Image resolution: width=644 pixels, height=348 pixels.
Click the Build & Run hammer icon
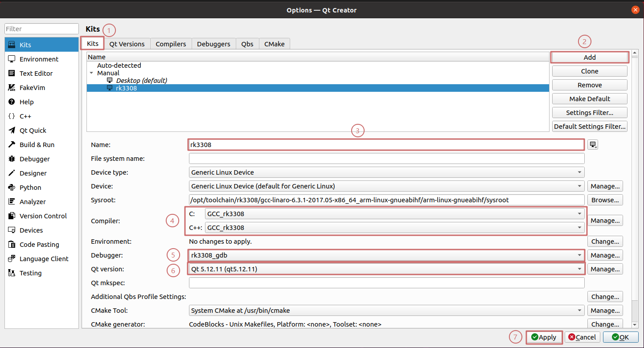[12, 145]
